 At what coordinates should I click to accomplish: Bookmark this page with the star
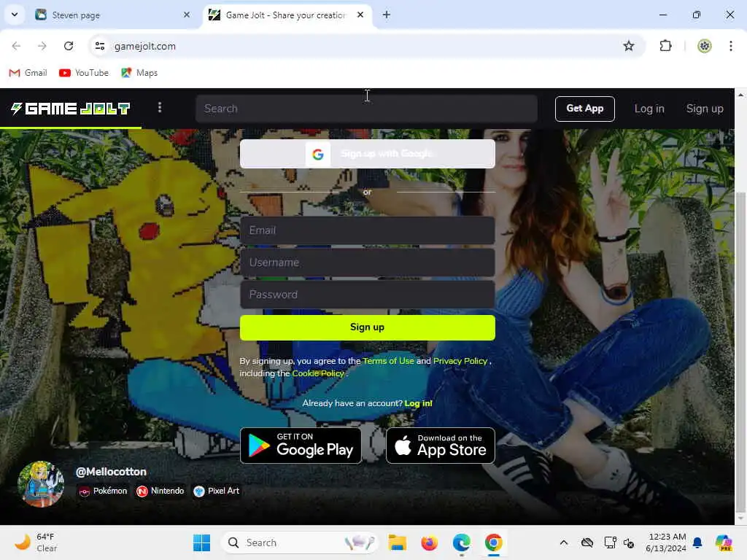point(628,46)
